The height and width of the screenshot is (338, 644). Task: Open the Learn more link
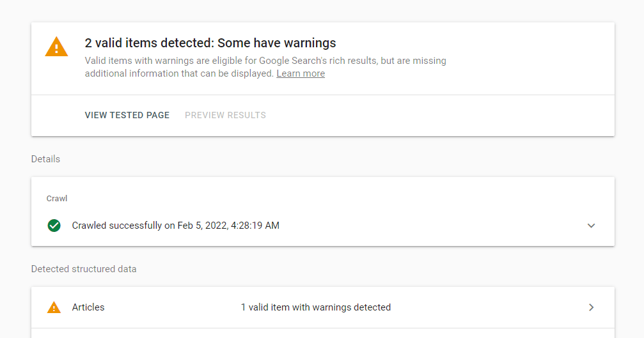tap(301, 73)
